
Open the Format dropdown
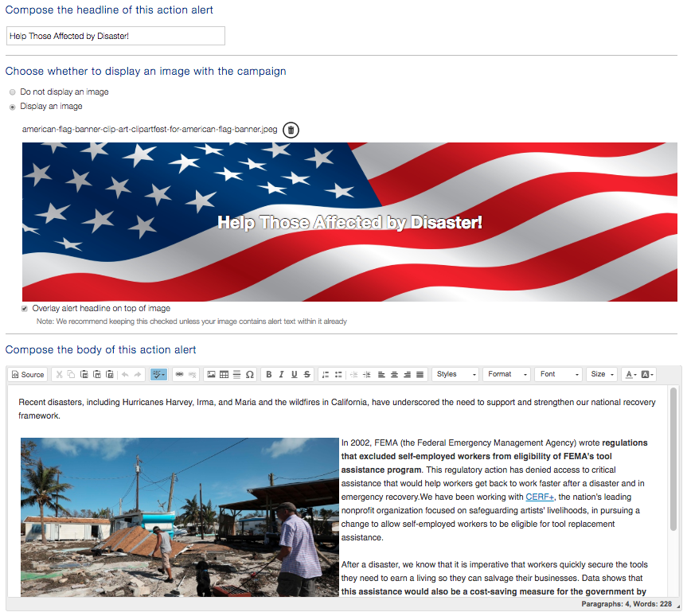pyautogui.click(x=507, y=374)
